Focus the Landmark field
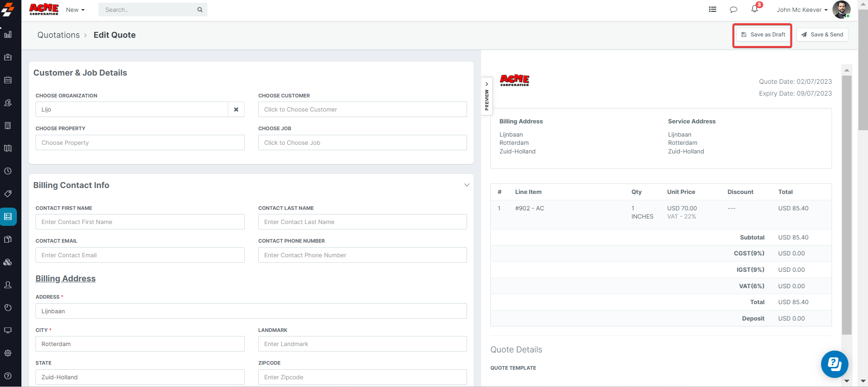 point(363,344)
